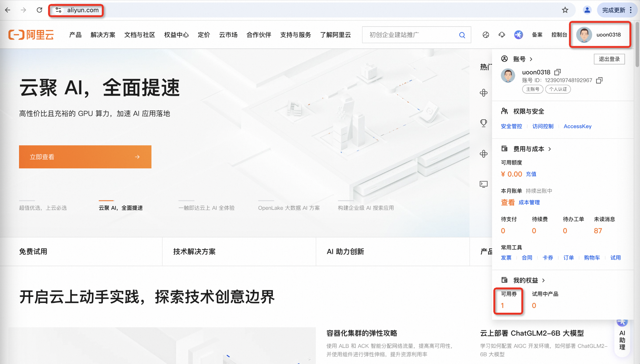Click the search magnifier icon

tap(462, 35)
